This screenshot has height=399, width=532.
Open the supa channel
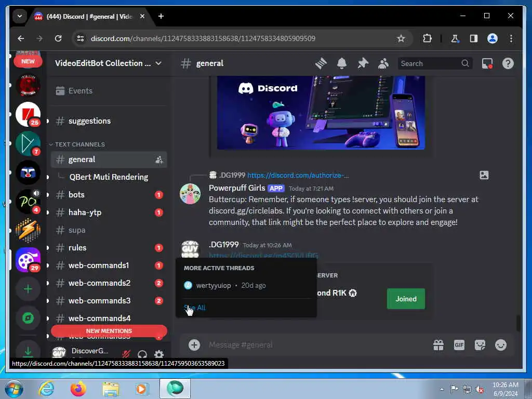[x=109, y=230]
